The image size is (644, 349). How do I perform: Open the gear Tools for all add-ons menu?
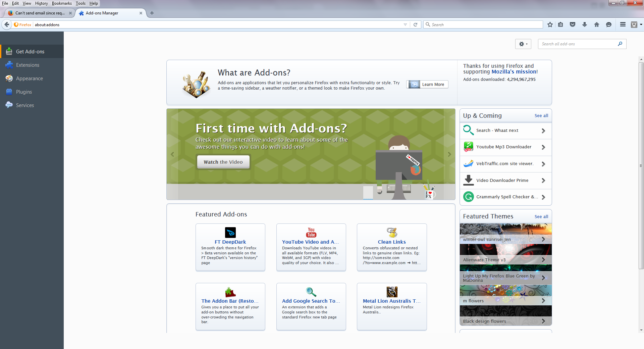(x=523, y=44)
